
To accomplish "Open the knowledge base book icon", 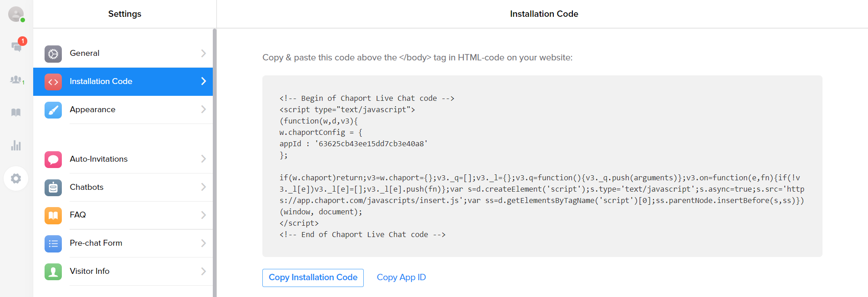I will coord(16,112).
